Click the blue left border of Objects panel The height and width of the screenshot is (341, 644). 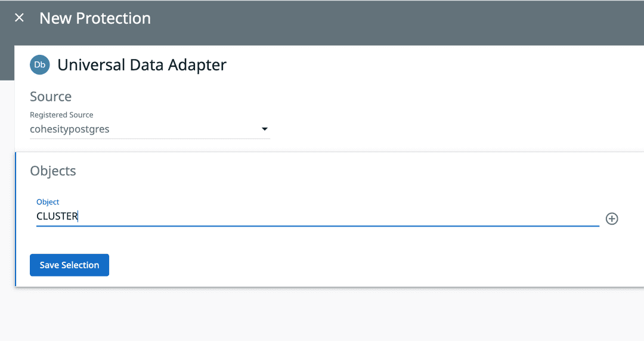16,219
